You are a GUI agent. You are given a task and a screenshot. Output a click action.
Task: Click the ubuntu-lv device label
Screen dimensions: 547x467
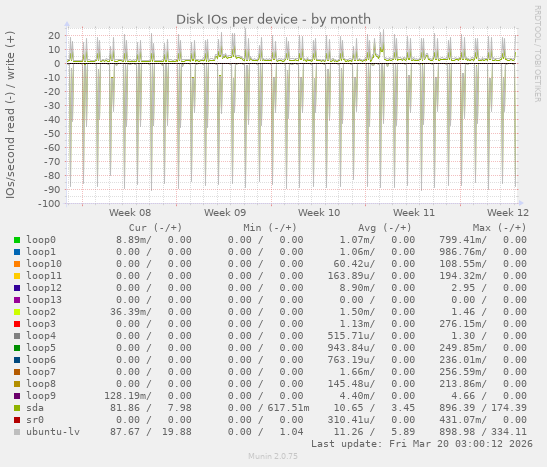53,432
